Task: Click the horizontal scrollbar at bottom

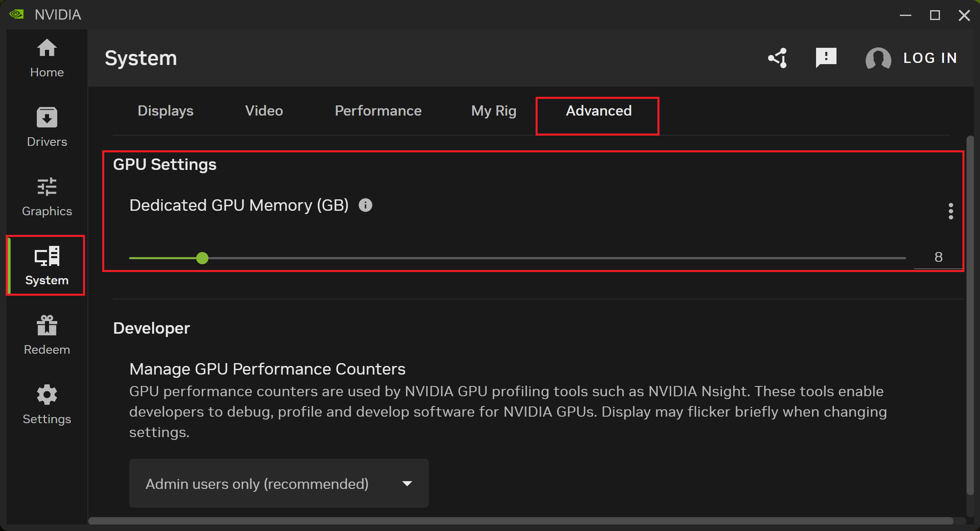Action: click(521, 521)
